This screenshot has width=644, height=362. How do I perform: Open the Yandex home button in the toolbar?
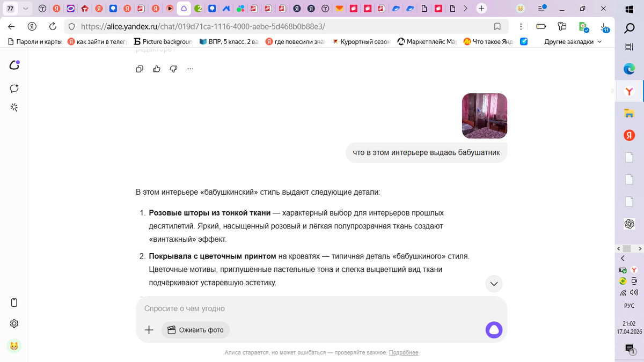pyautogui.click(x=32, y=26)
